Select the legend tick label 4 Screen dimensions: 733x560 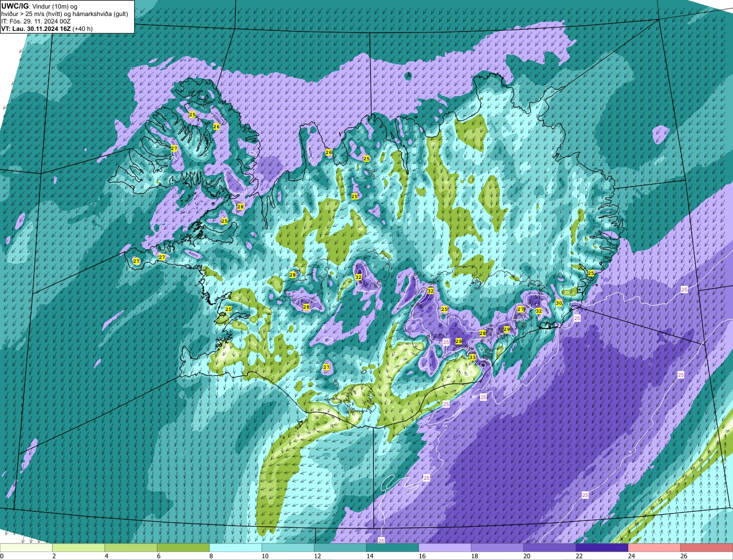[x=107, y=556]
